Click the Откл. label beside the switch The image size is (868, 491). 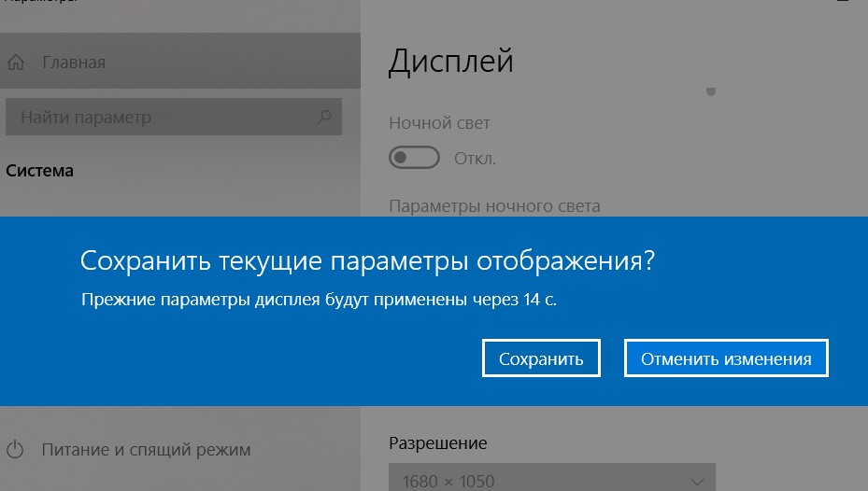click(475, 159)
